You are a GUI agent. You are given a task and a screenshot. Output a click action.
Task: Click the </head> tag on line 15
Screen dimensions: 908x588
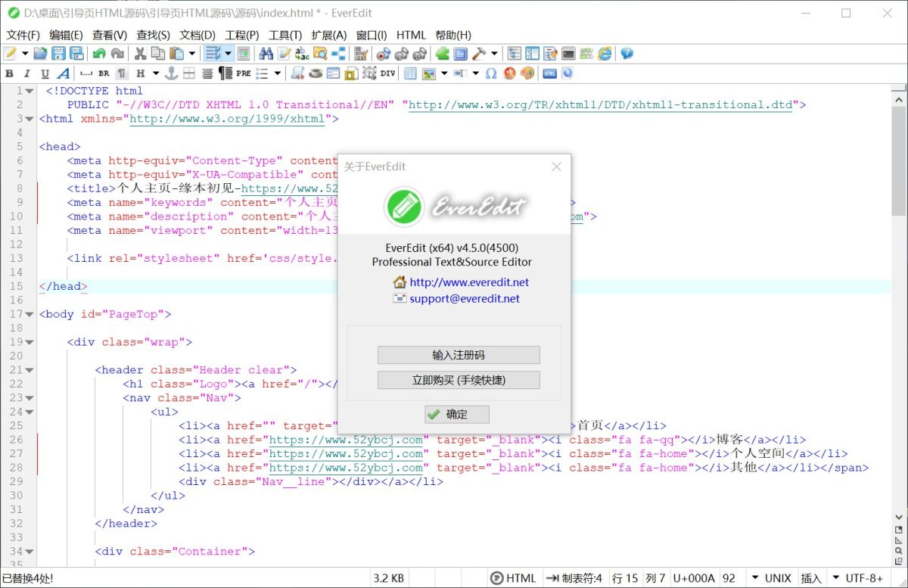(64, 287)
